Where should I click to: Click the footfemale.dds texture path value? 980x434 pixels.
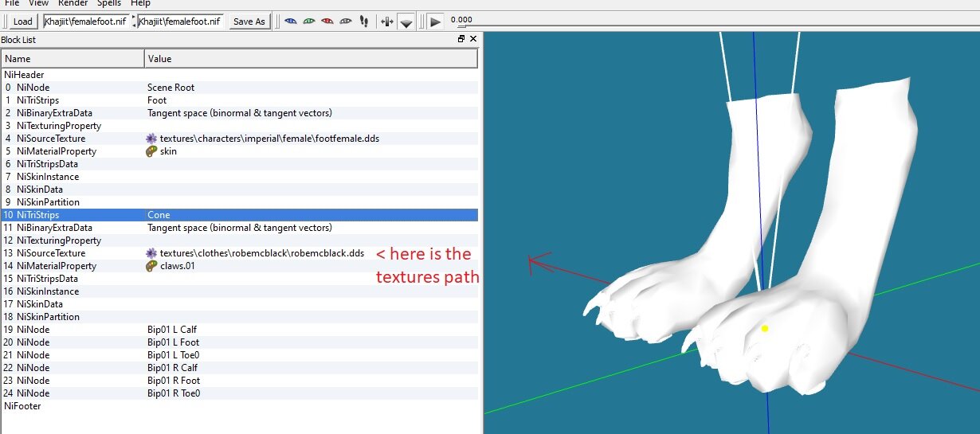(x=269, y=139)
